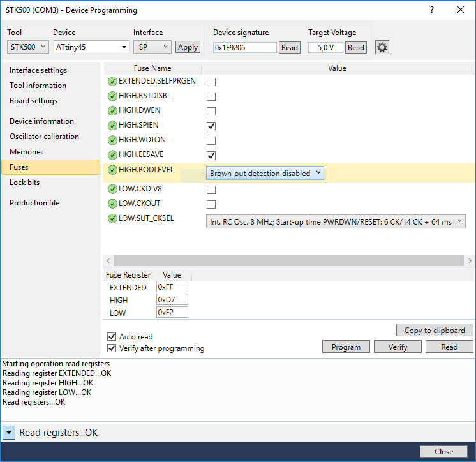This screenshot has width=476, height=462.
Task: Click the 'Reading register HIGH...OK' log line
Action: [48, 383]
